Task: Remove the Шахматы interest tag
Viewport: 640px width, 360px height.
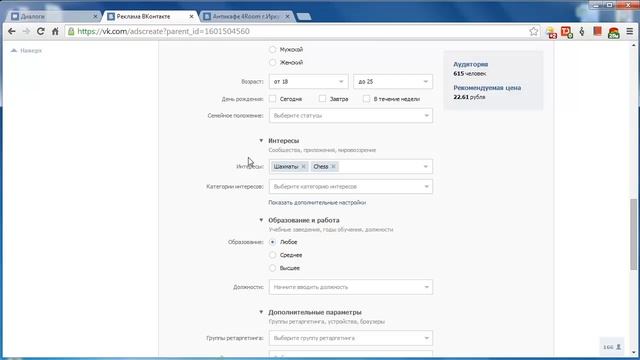Action: tap(303, 167)
